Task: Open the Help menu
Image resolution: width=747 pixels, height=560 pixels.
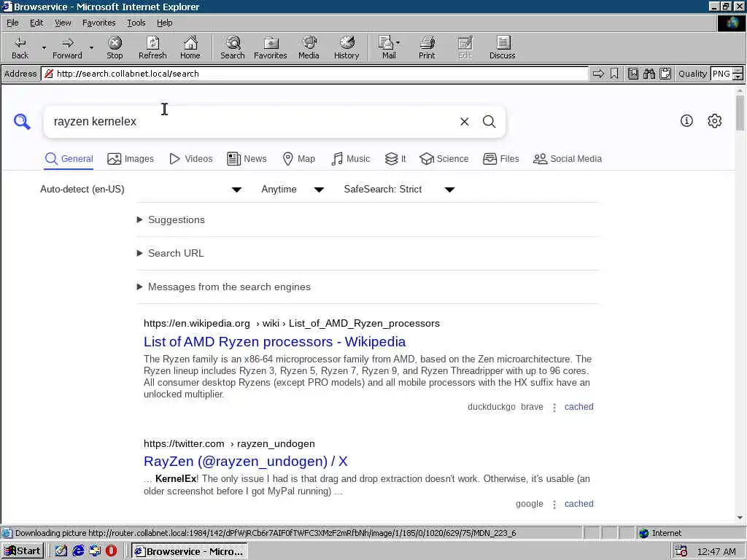Action: click(x=164, y=23)
